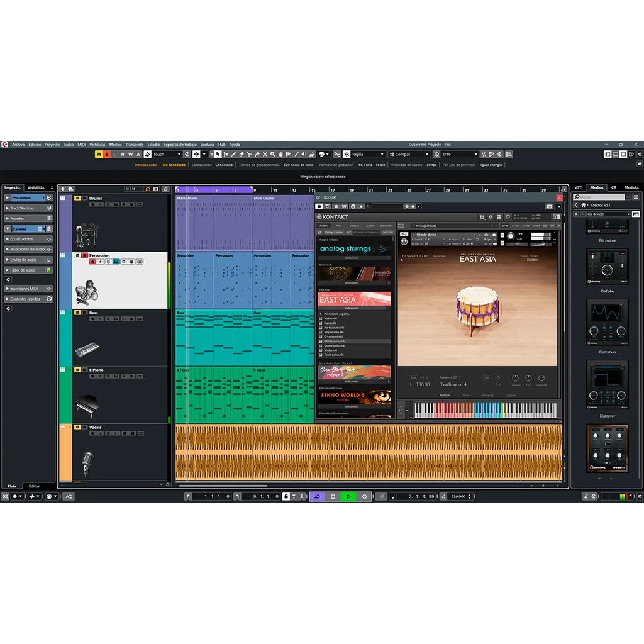
Task: Open Cubase logo icon in title bar
Action: point(4,145)
